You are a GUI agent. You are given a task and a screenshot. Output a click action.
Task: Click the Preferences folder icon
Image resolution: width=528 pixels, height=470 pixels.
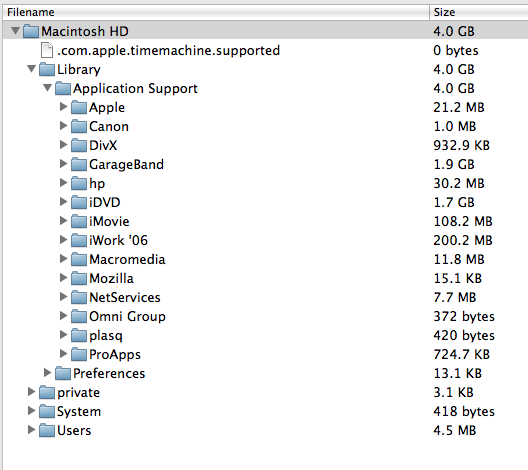click(63, 373)
